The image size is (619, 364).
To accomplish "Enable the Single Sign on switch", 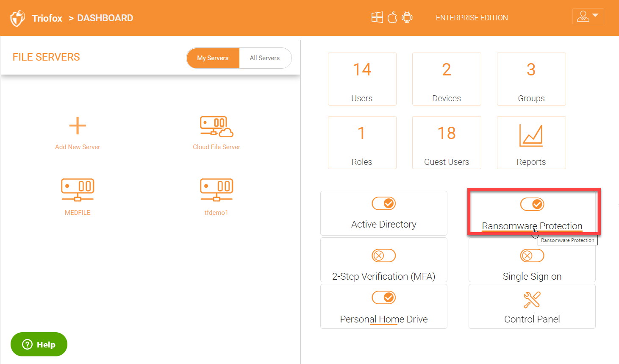I will tap(532, 256).
